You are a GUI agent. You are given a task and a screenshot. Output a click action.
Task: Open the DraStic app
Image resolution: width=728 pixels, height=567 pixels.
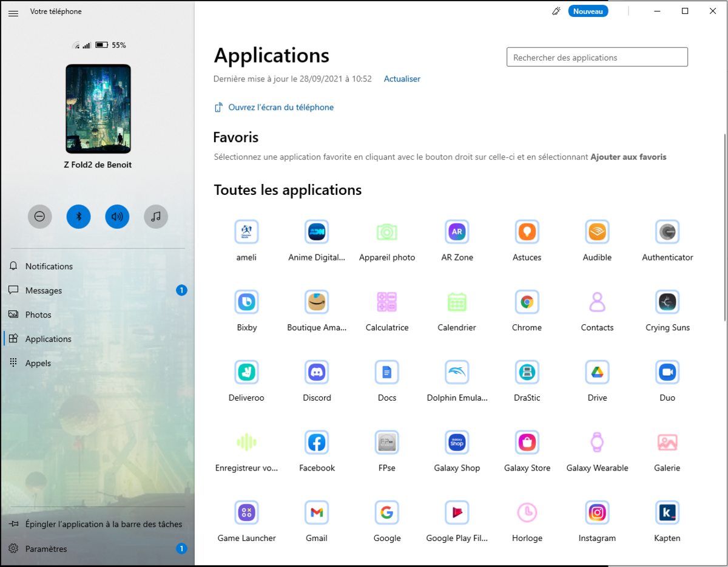(x=527, y=372)
